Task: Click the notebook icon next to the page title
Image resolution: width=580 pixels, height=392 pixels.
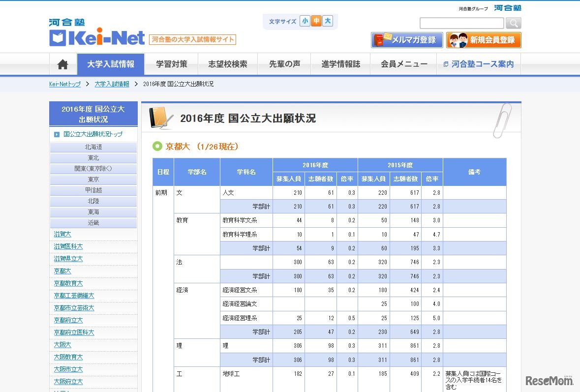Action: [x=158, y=118]
